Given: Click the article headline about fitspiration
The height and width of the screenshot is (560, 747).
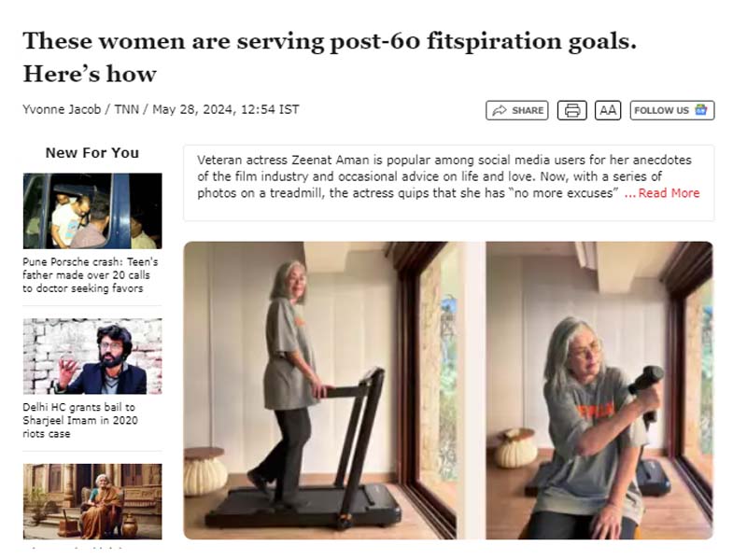Looking at the screenshot, I should [x=330, y=57].
